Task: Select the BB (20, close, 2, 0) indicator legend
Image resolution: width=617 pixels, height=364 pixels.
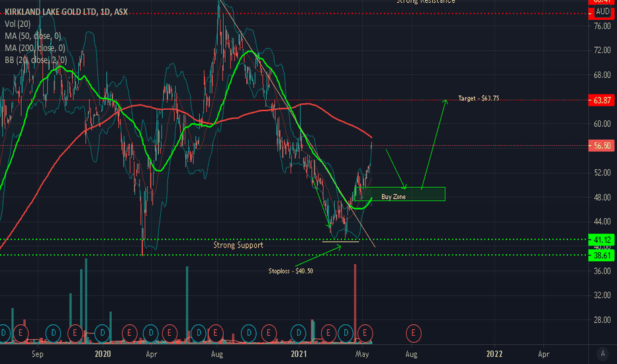Action: coord(36,60)
